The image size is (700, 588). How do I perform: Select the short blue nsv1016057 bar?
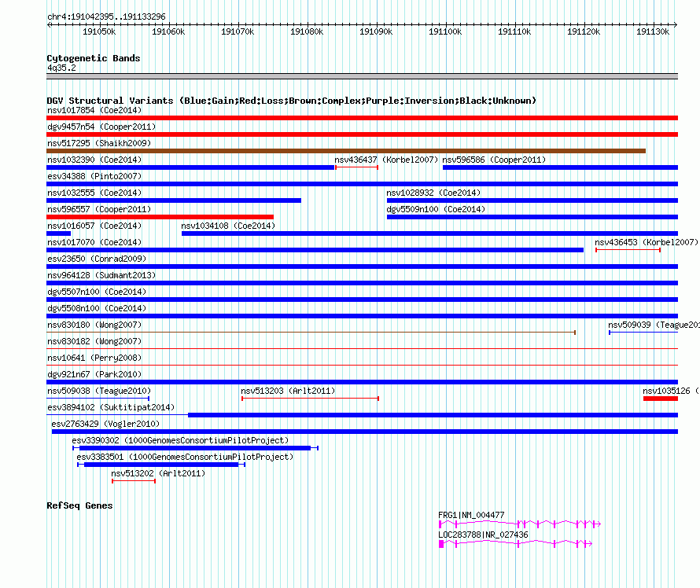58,233
